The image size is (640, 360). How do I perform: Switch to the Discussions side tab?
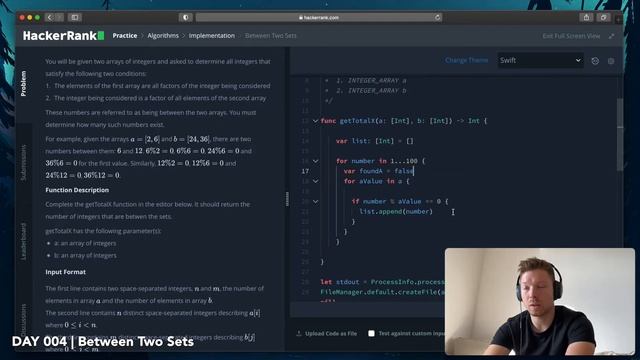pyautogui.click(x=24, y=320)
